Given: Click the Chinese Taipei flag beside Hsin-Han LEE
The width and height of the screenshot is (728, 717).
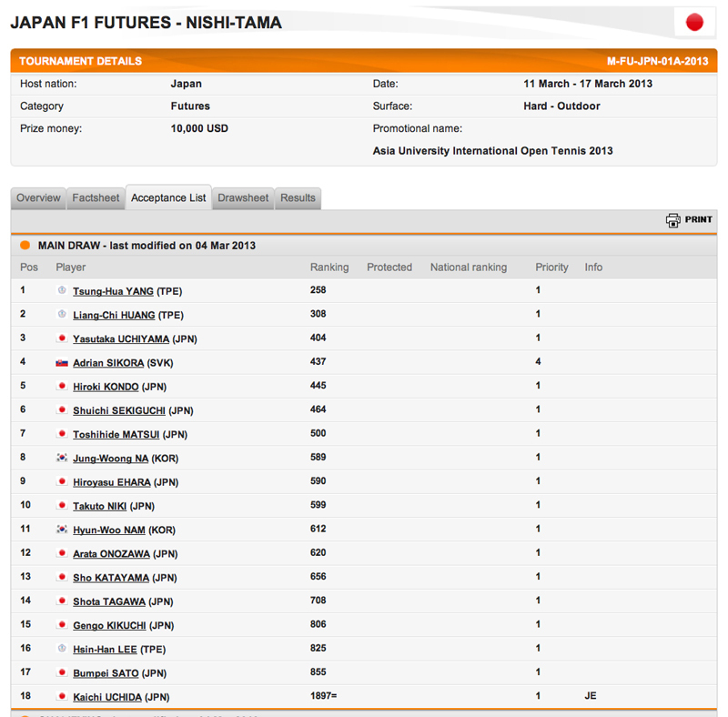Looking at the screenshot, I should coord(62,648).
